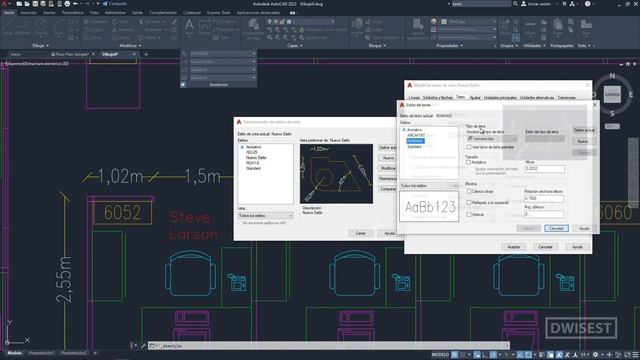Select the large Texto 'A' tool
Viewport: 640px width, 360px height.
(x=189, y=27)
